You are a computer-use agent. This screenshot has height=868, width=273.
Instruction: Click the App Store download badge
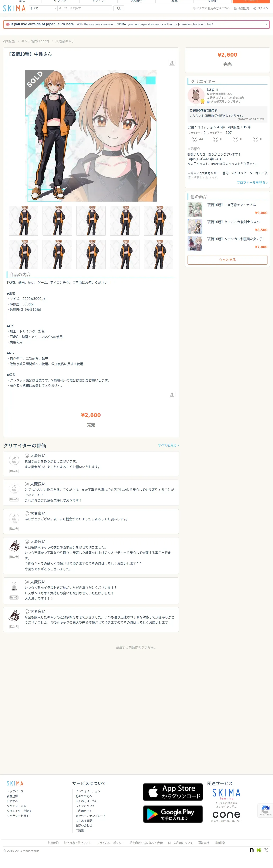[173, 792]
